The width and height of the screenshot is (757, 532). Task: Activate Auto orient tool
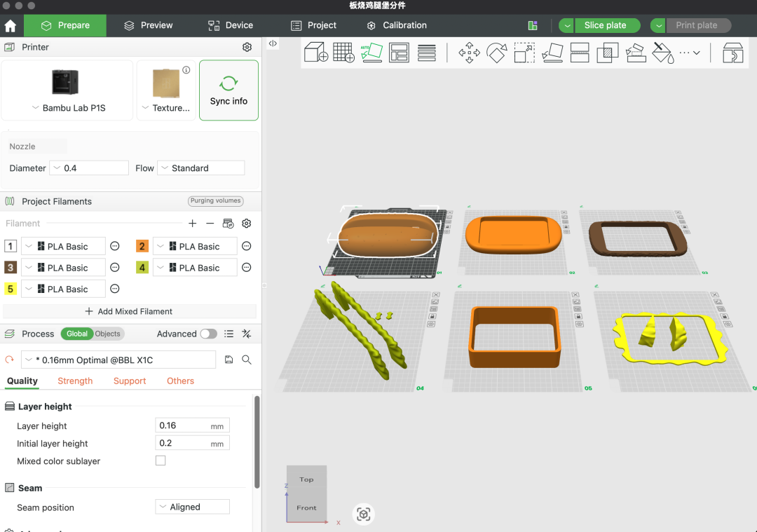pyautogui.click(x=371, y=52)
